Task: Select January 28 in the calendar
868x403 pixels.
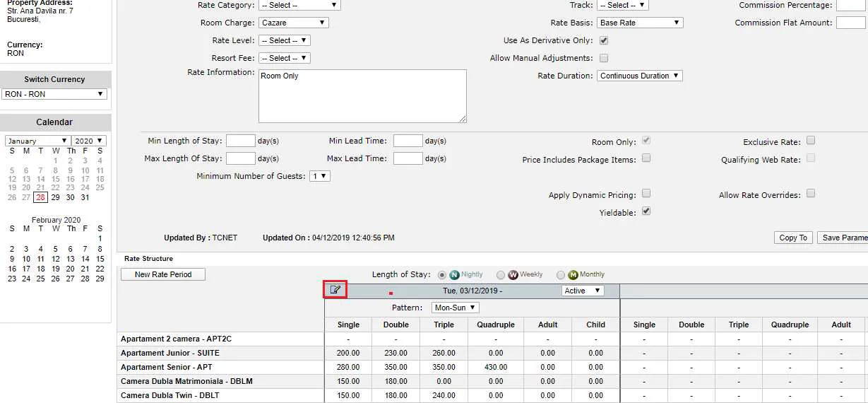Action: pos(41,197)
